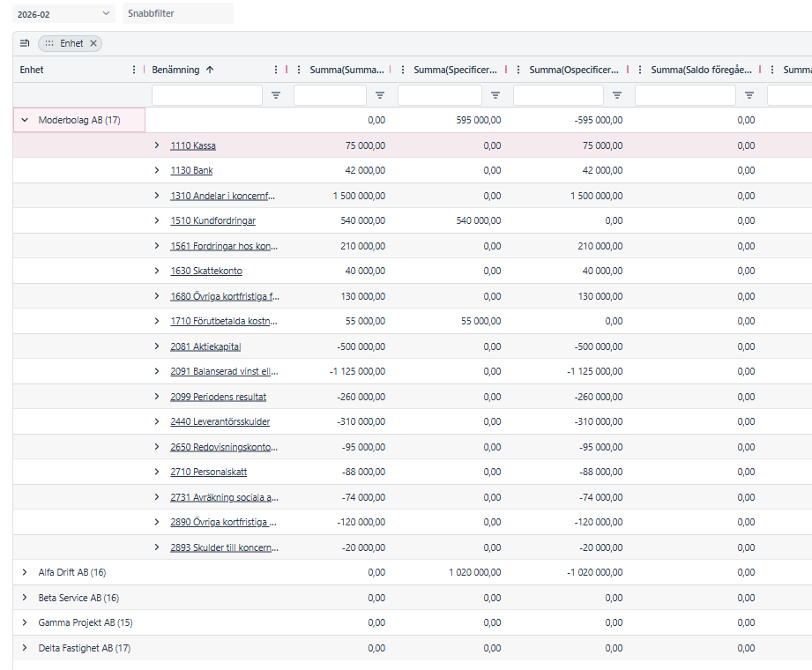Expand the Delta Fastighet AB group

pos(25,648)
